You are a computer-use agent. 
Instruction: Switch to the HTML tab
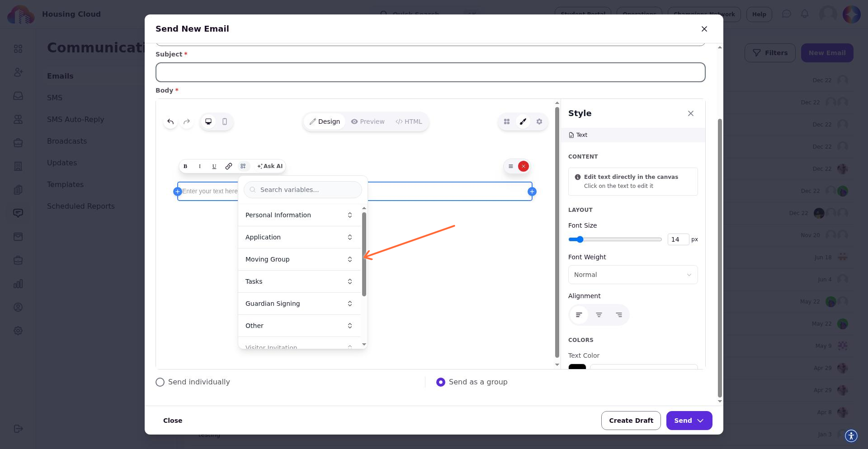coord(409,122)
